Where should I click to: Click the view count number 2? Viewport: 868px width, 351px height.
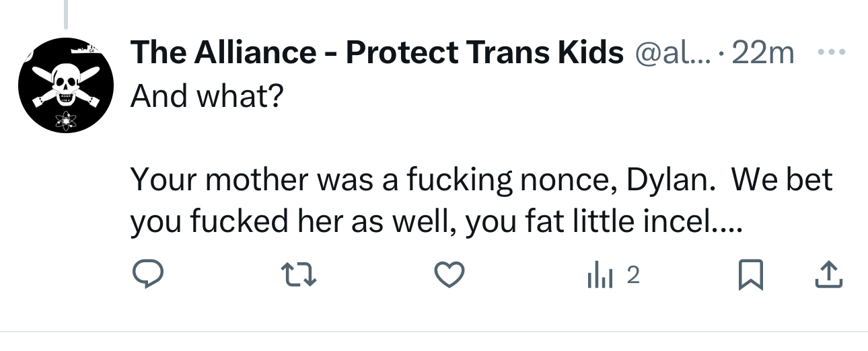632,275
